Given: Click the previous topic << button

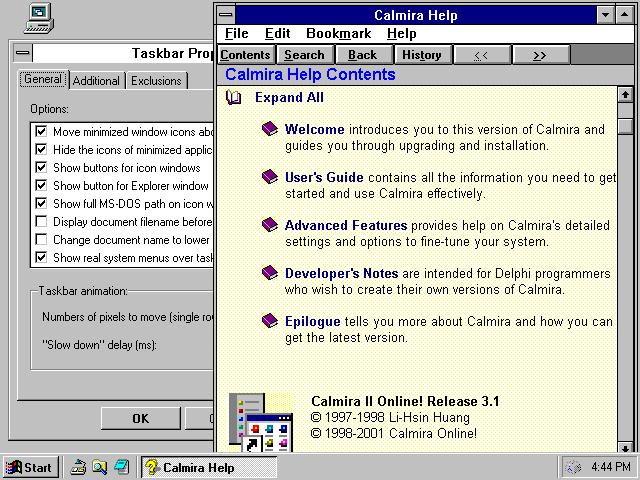Looking at the screenshot, I should tap(480, 55).
